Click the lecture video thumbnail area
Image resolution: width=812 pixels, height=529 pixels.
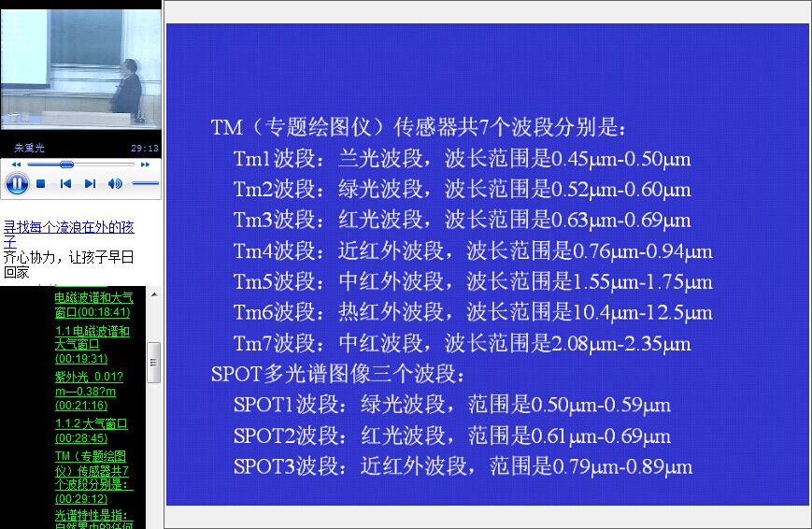click(x=80, y=69)
